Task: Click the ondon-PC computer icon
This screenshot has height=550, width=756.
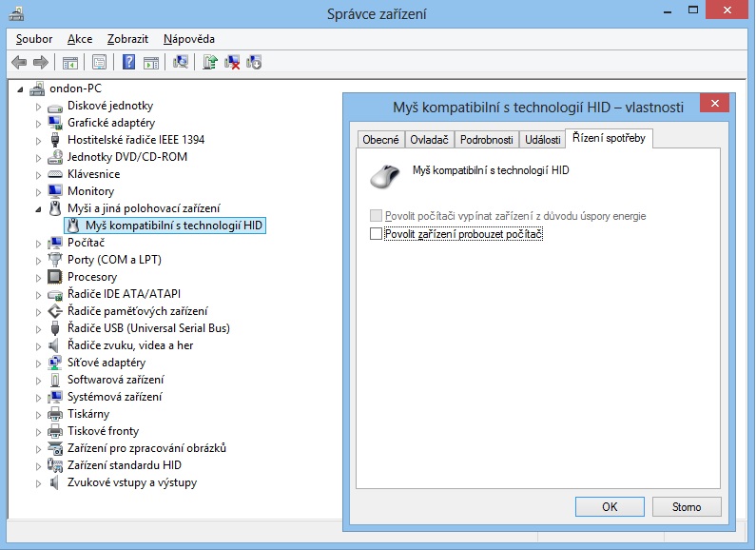Action: tap(37, 88)
